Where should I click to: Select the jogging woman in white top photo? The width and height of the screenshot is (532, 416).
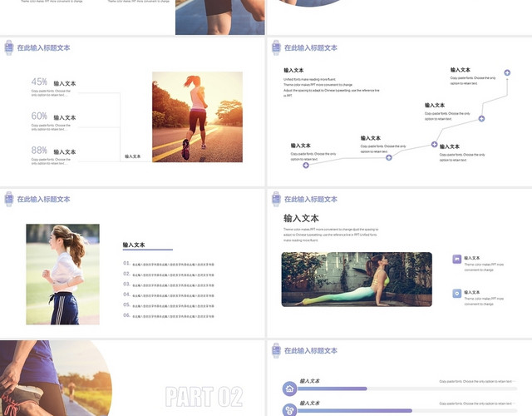pos(63,275)
